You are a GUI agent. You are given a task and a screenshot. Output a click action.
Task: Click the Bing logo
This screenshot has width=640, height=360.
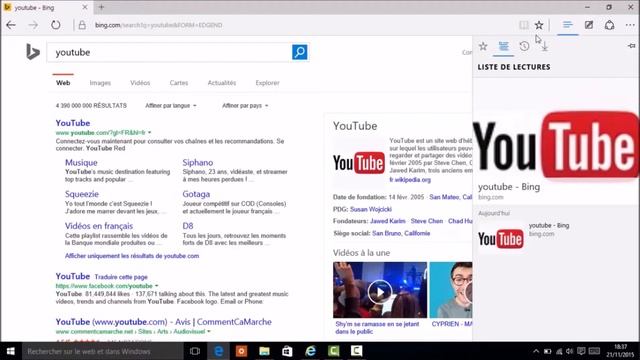pos(33,52)
